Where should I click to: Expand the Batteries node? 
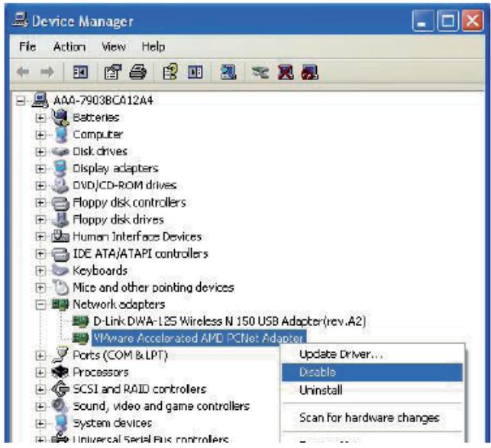pos(40,118)
